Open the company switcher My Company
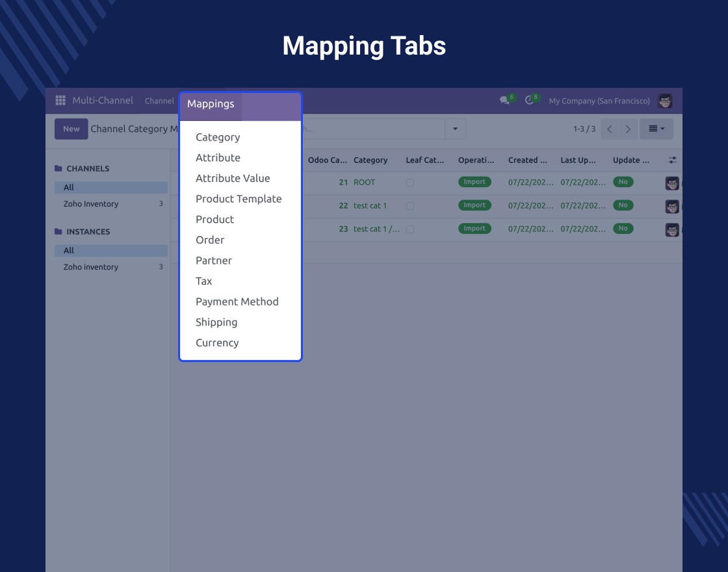Viewport: 728px width, 572px height. click(599, 101)
